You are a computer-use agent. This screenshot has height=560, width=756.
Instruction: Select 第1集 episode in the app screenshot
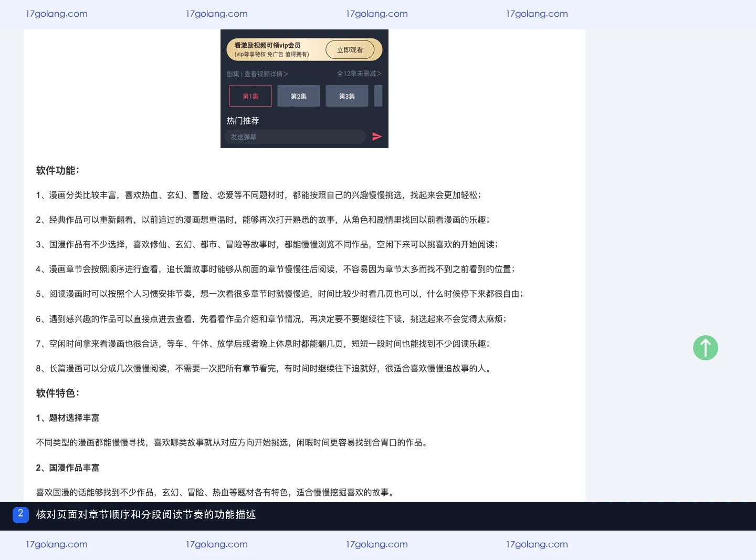click(250, 96)
